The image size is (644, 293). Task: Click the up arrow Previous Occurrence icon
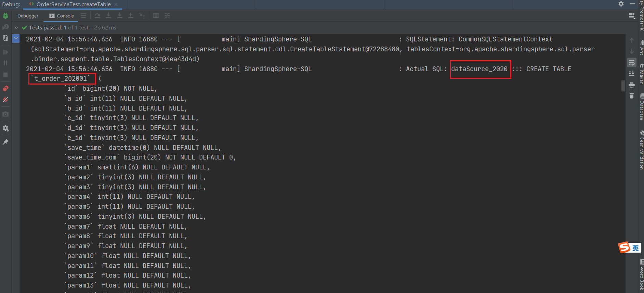tap(632, 40)
